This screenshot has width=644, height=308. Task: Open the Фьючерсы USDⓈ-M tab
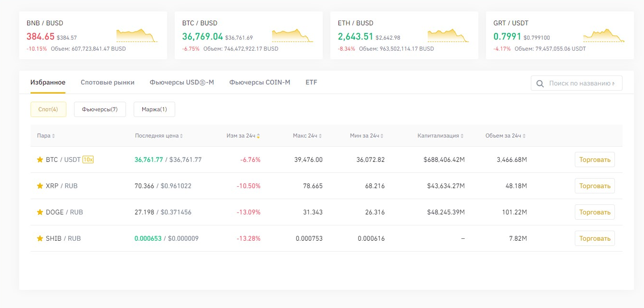tap(182, 82)
